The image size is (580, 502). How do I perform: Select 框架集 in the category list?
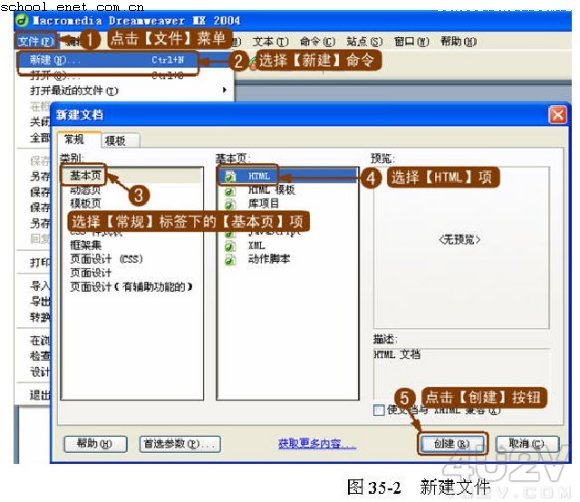pos(85,245)
